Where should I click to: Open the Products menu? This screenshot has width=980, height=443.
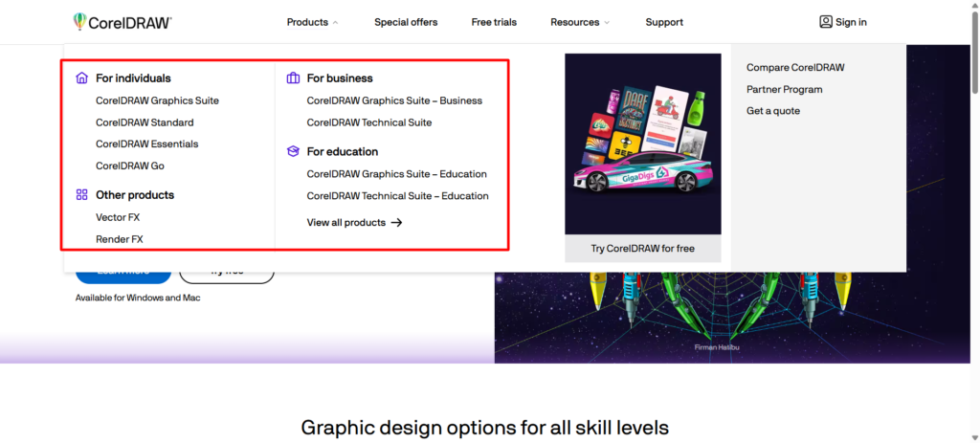coord(307,22)
